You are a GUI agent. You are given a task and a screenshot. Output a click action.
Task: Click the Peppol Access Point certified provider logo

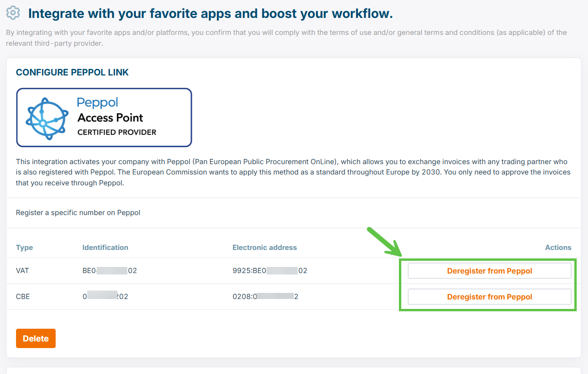[104, 117]
